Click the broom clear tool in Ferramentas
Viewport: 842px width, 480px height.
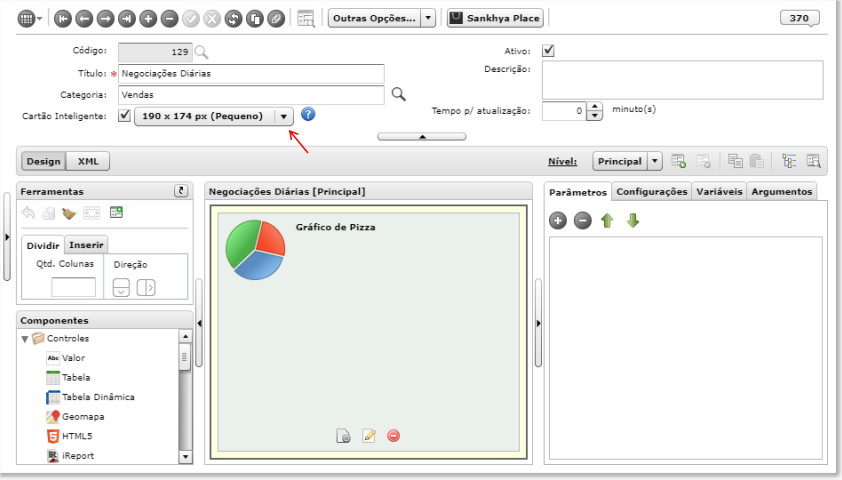tap(69, 213)
